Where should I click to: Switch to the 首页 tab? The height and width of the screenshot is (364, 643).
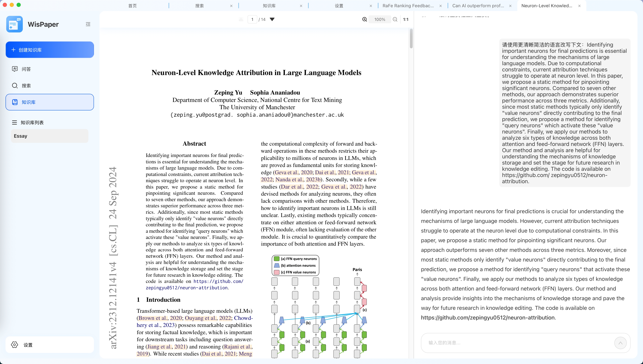[x=132, y=6]
